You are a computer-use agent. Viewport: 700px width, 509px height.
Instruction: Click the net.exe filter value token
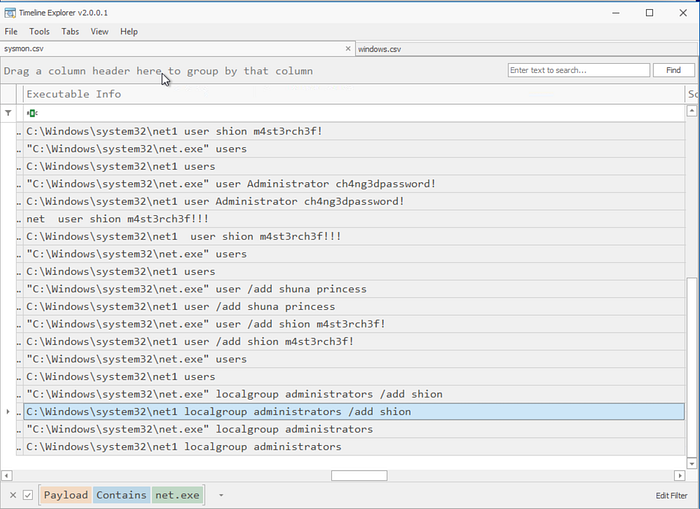(177, 495)
